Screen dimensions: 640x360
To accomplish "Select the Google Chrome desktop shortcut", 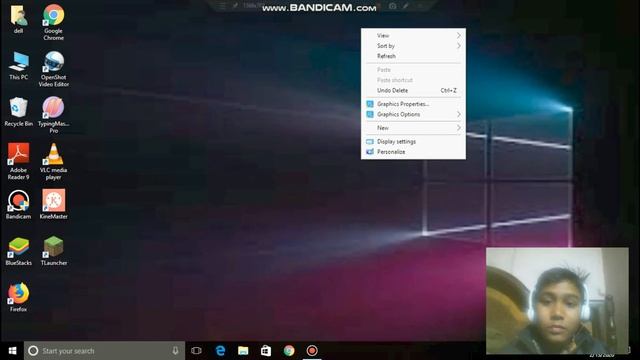I will tap(53, 22).
